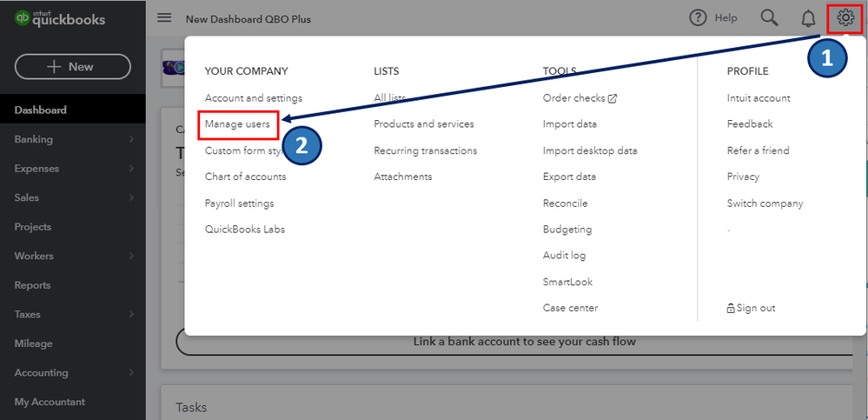Viewport: 868px width, 420px height.
Task: Click the QuickBooks logo
Action: coord(60,19)
